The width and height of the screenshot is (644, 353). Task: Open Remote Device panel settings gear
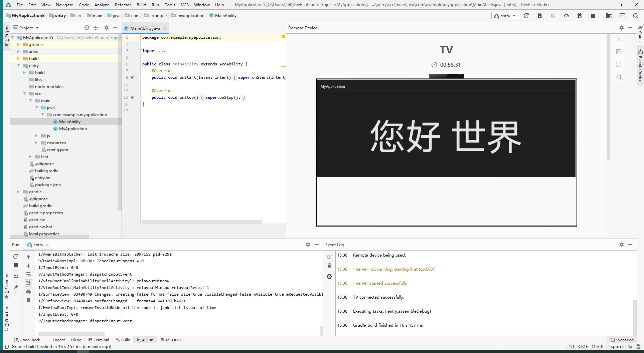coord(621,28)
